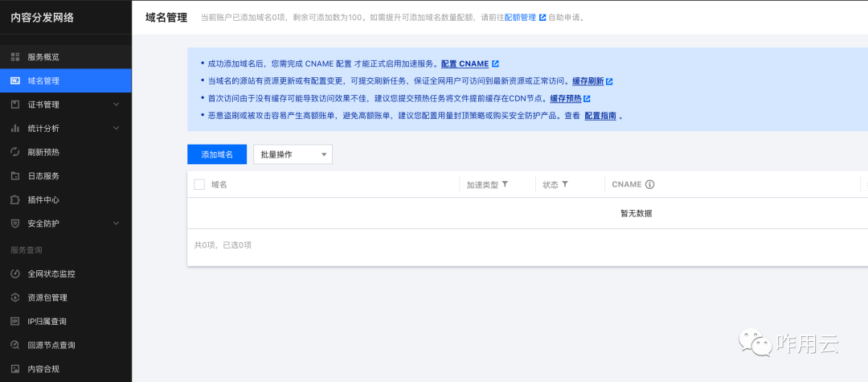868x382 pixels.
Task: Go to 刷新预热 menu item
Action: (x=66, y=152)
